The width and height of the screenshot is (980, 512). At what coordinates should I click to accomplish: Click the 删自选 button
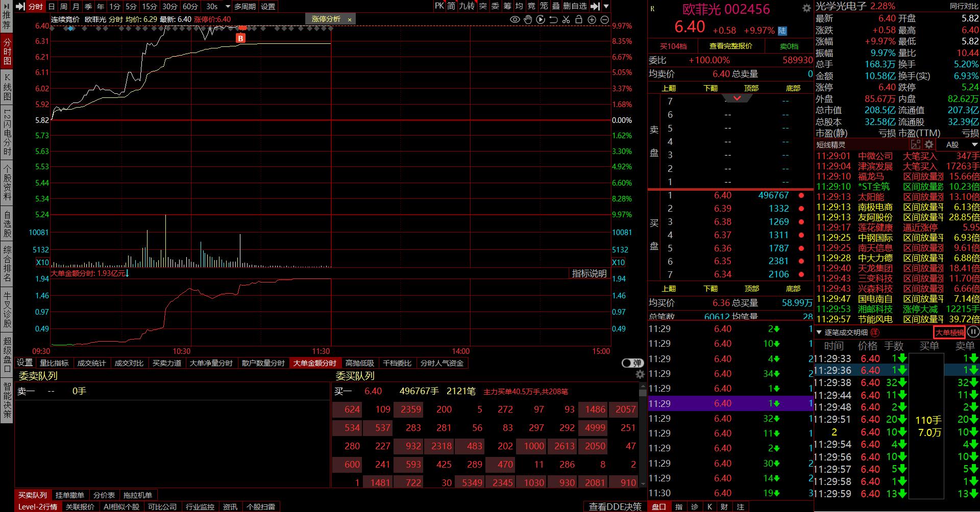pos(575,6)
